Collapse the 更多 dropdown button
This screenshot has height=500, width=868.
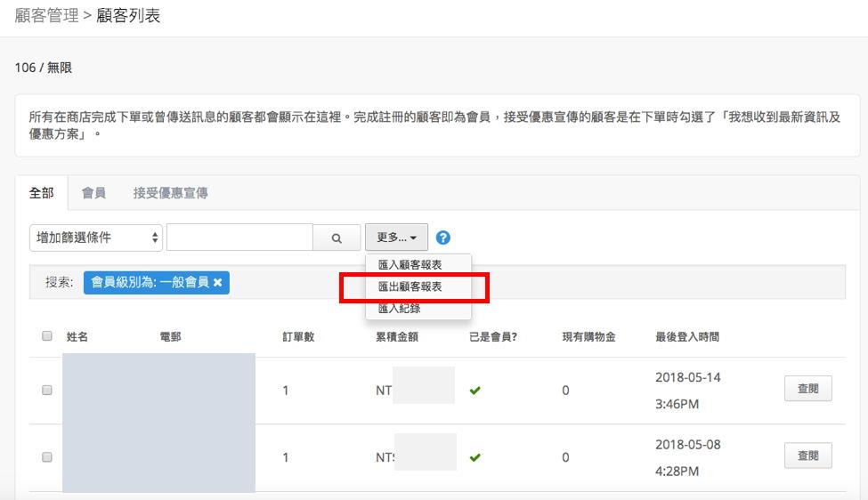tap(396, 238)
